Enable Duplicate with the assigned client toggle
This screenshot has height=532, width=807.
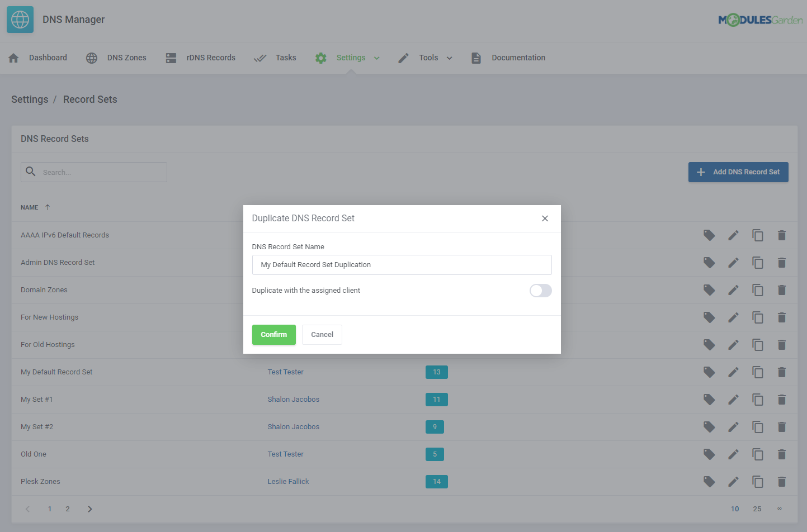point(540,291)
